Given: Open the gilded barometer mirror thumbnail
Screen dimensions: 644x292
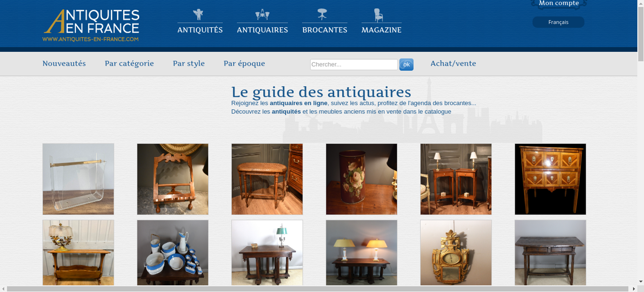Looking at the screenshot, I should tap(456, 253).
